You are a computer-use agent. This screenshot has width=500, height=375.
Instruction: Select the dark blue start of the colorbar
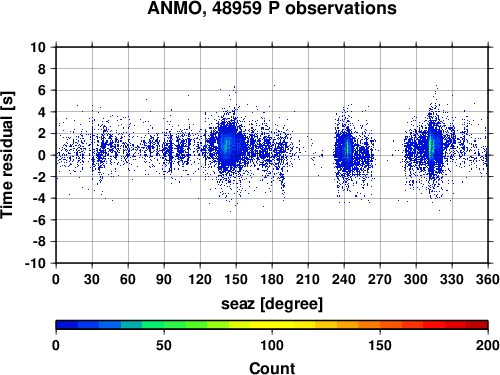click(67, 325)
